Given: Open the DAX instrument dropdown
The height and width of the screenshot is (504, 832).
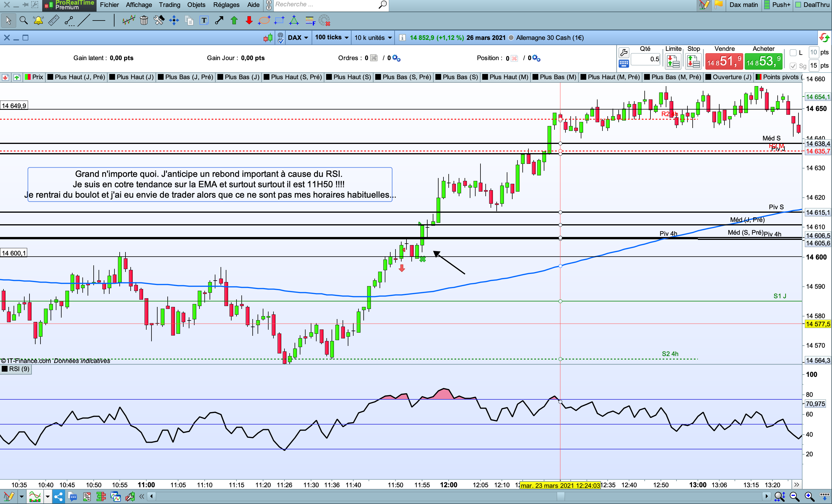Looking at the screenshot, I should [x=297, y=38].
